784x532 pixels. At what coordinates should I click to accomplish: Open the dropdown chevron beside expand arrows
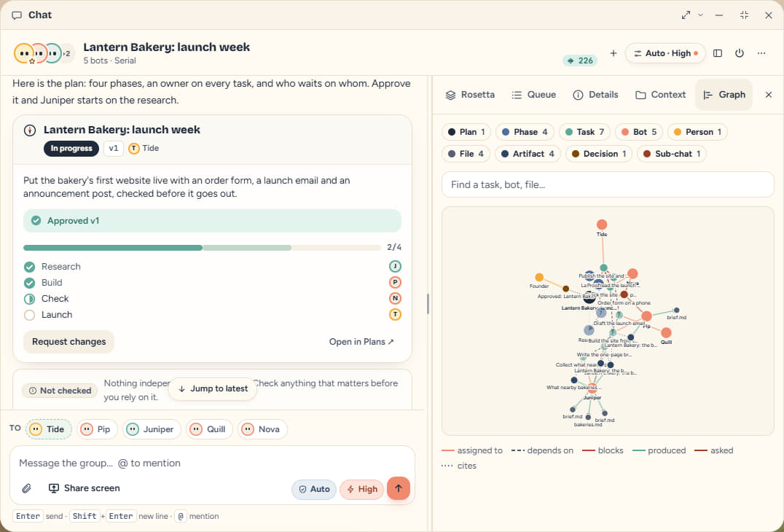700,15
